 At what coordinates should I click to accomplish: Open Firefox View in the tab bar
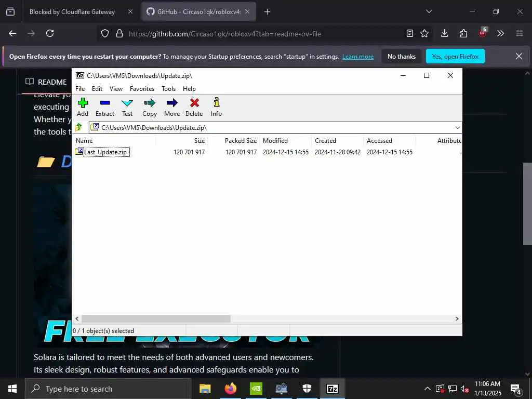10,11
